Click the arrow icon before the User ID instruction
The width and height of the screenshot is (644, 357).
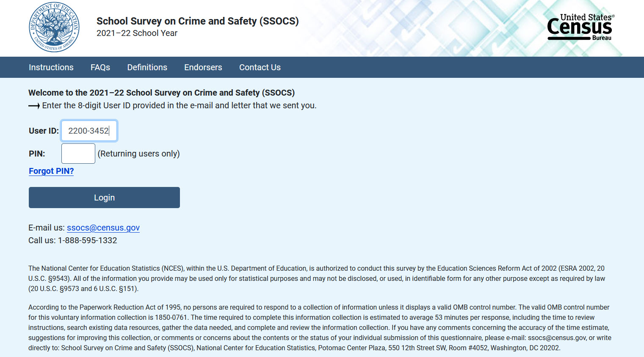(34, 106)
